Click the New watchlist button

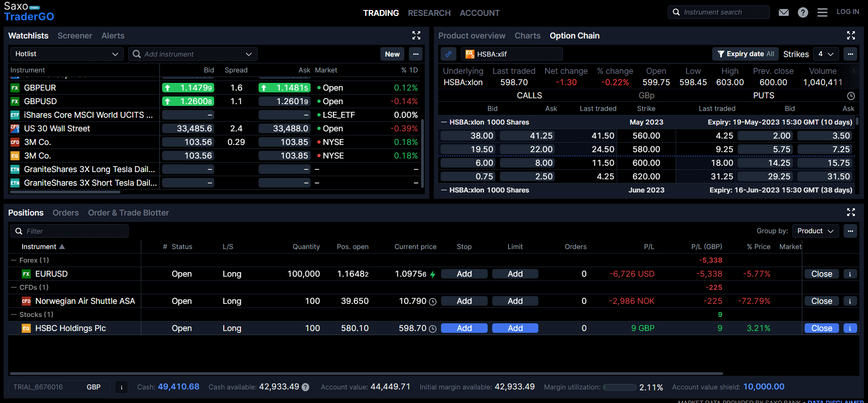pyautogui.click(x=392, y=54)
